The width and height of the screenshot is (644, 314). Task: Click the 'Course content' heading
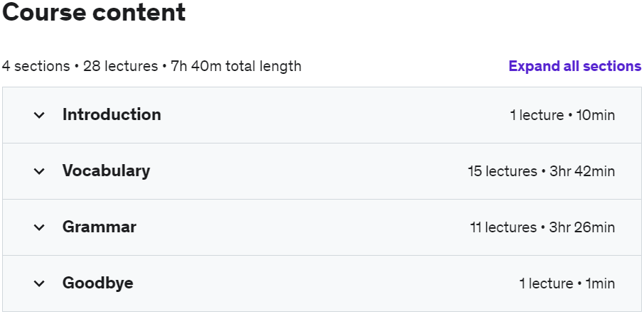[x=94, y=12]
